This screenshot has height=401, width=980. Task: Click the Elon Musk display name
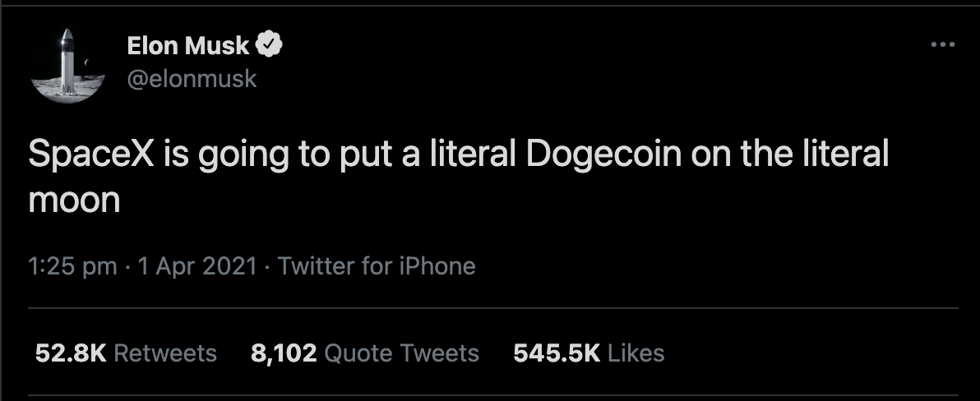tap(188, 47)
